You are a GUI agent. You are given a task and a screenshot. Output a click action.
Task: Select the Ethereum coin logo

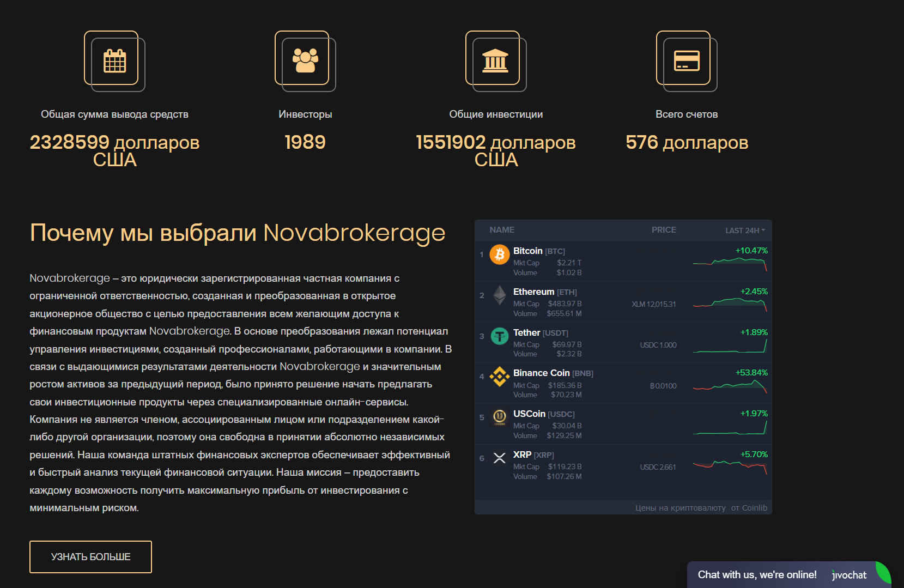coord(499,296)
